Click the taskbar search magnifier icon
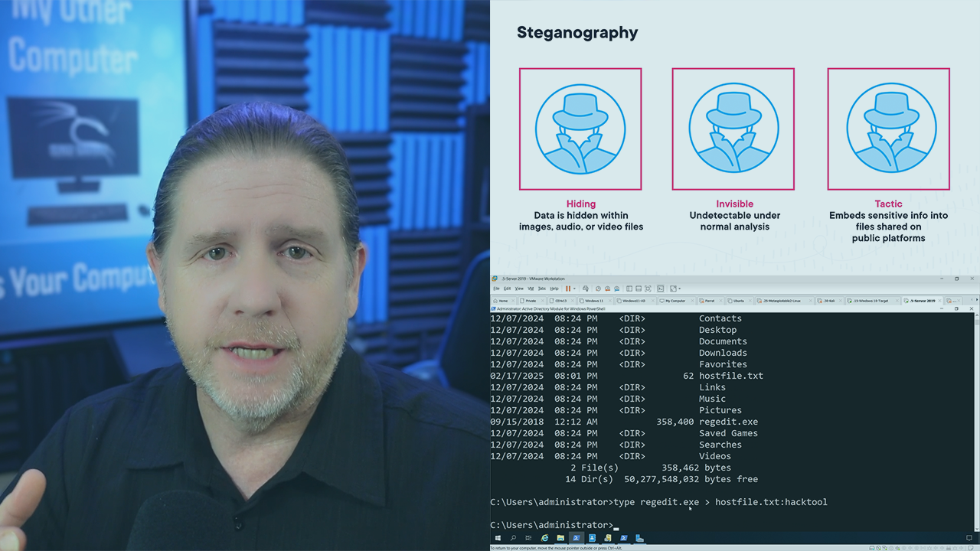Viewport: 980px width, 551px height. coord(513,538)
